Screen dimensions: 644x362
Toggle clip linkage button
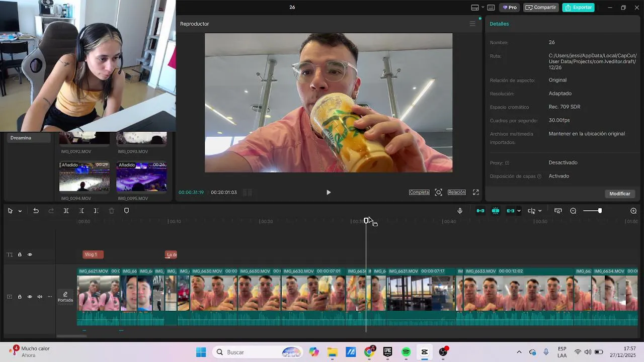(511, 211)
